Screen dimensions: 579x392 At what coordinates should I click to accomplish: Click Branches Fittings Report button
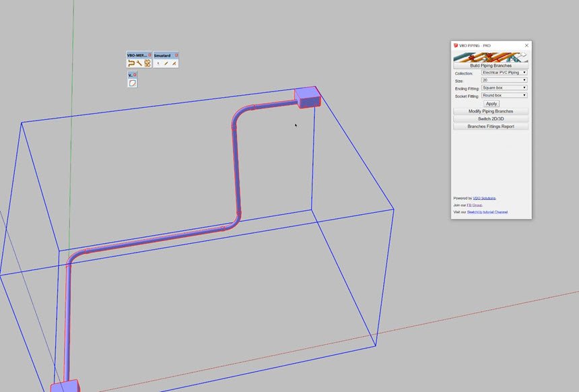click(x=491, y=127)
